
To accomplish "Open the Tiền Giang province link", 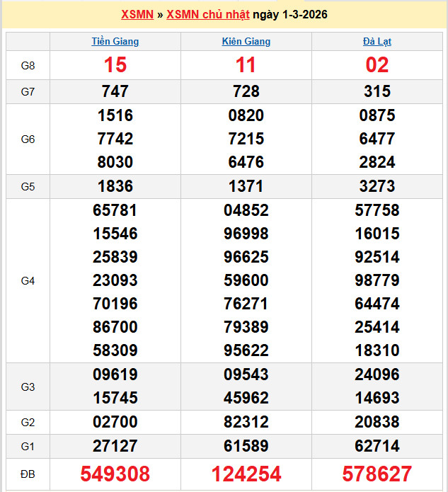I will pos(115,42).
